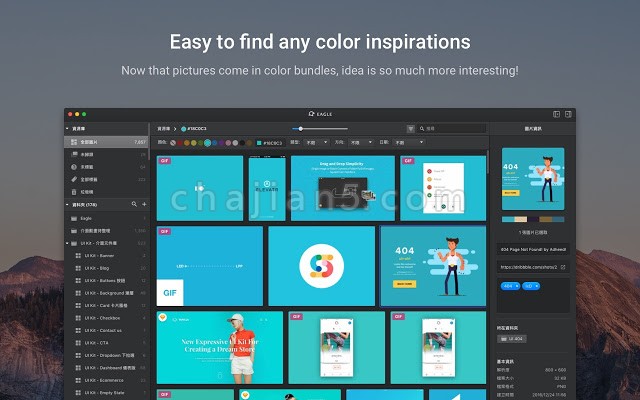This screenshot has height=400, width=640.
Task: Click into the search input field
Action: (x=452, y=129)
